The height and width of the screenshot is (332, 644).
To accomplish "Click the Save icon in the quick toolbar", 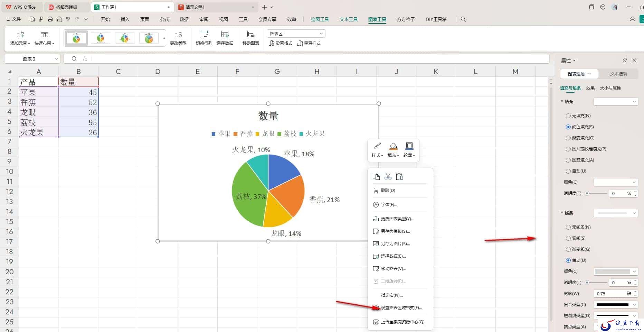I will [32, 19].
